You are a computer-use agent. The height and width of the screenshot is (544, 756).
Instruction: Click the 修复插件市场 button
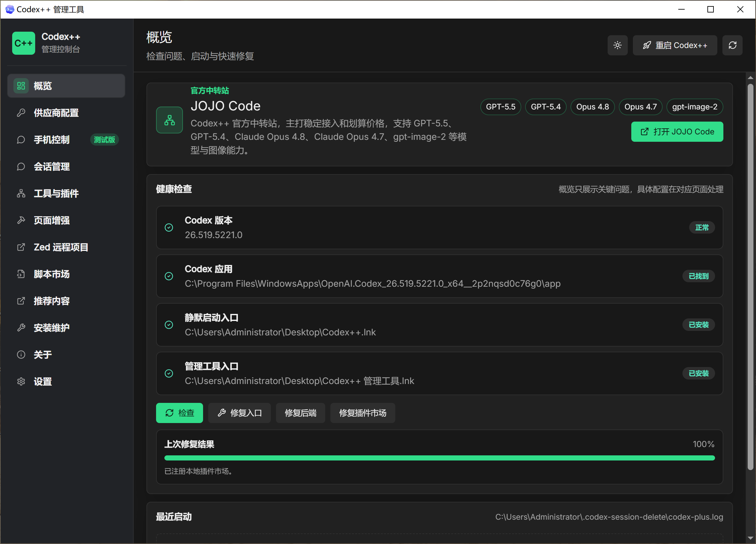363,413
